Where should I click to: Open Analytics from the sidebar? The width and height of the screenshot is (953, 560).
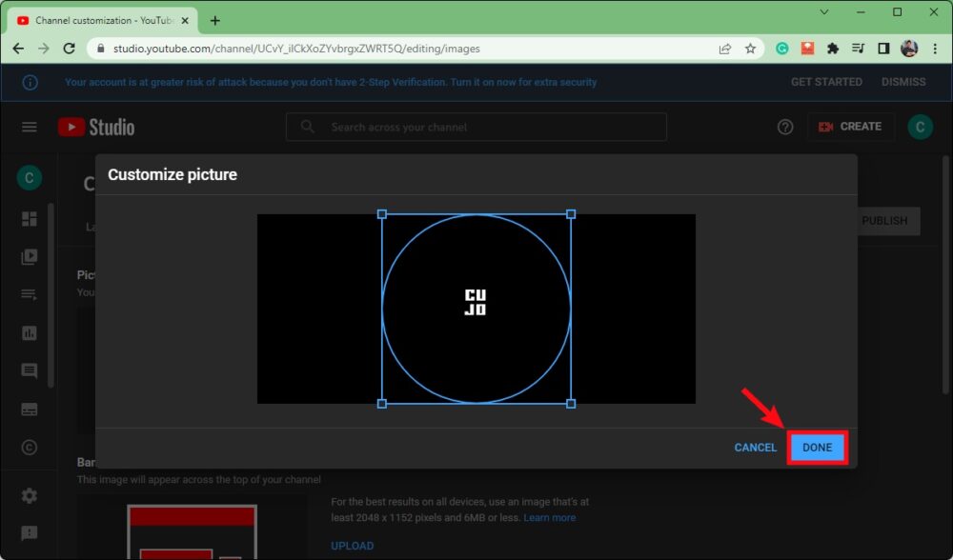(30, 333)
